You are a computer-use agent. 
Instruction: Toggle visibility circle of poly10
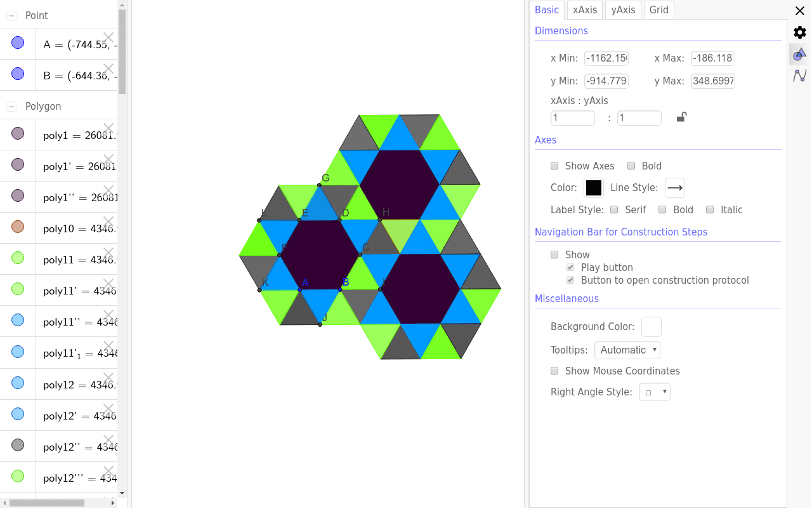[x=18, y=227]
